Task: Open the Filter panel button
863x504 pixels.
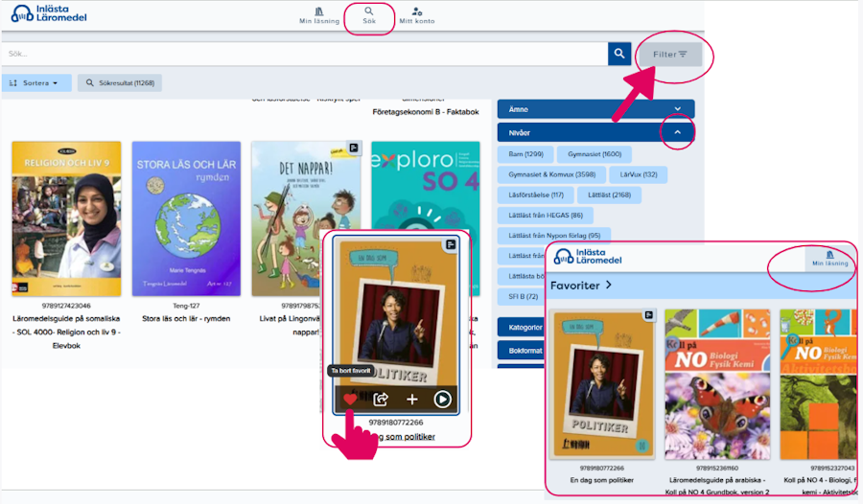Action: (670, 55)
